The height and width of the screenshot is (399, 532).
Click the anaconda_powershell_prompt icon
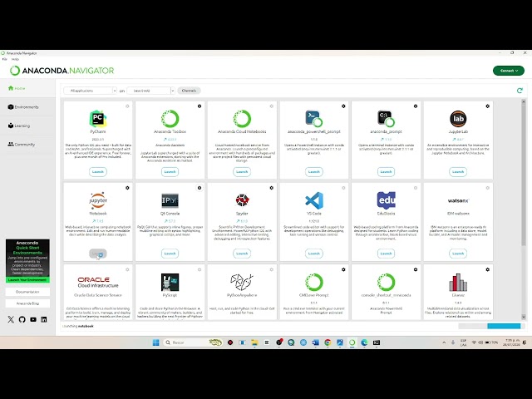pyautogui.click(x=314, y=119)
